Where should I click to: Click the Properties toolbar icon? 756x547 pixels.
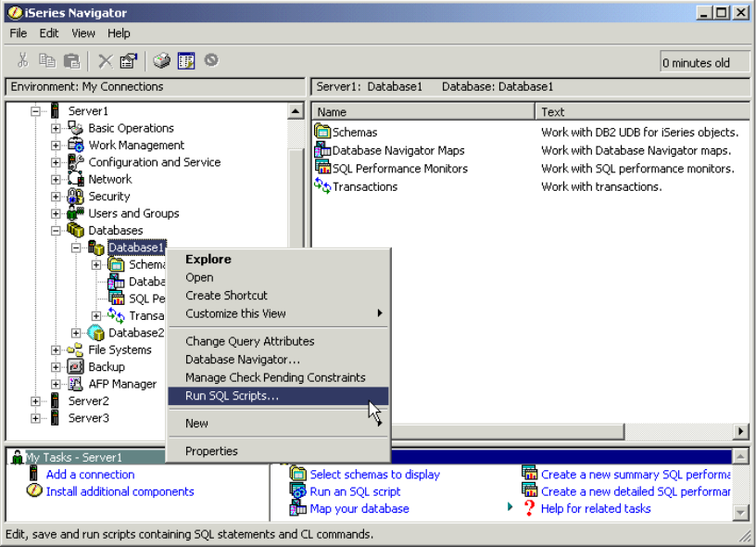pos(129,61)
